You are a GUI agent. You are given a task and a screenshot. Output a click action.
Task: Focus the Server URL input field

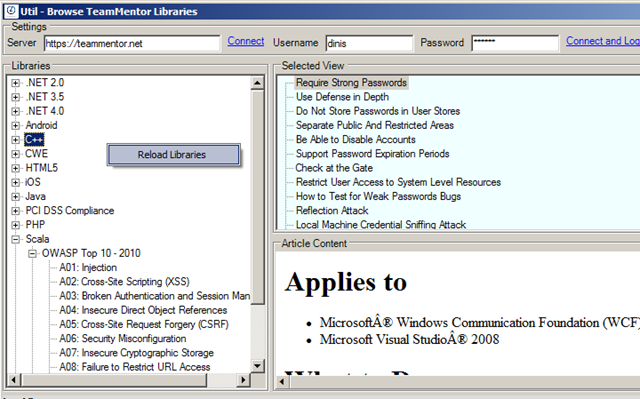132,43
